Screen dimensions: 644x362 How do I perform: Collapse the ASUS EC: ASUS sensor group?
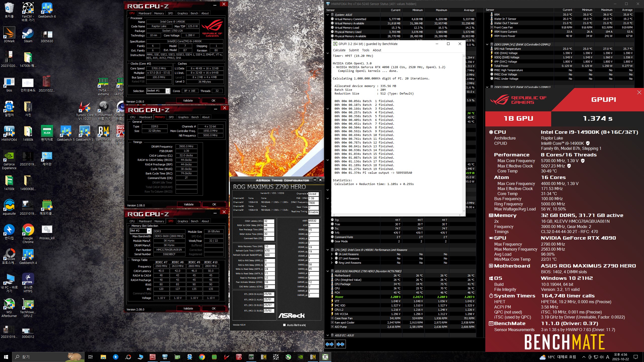click(328, 335)
